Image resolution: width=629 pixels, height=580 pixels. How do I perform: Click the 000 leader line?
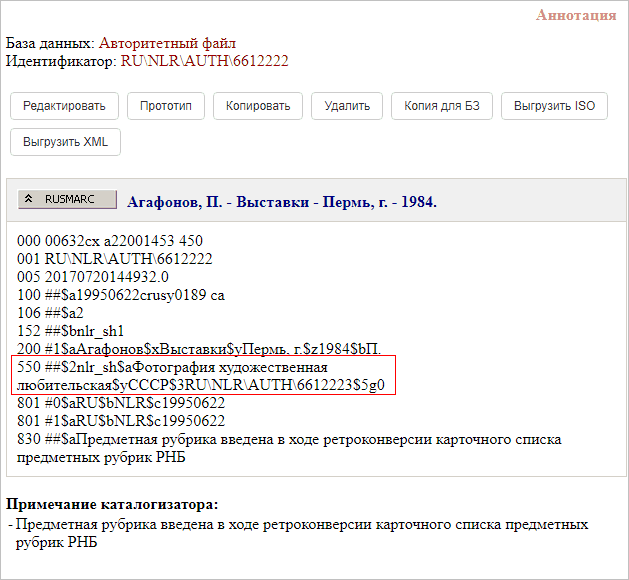coord(110,240)
